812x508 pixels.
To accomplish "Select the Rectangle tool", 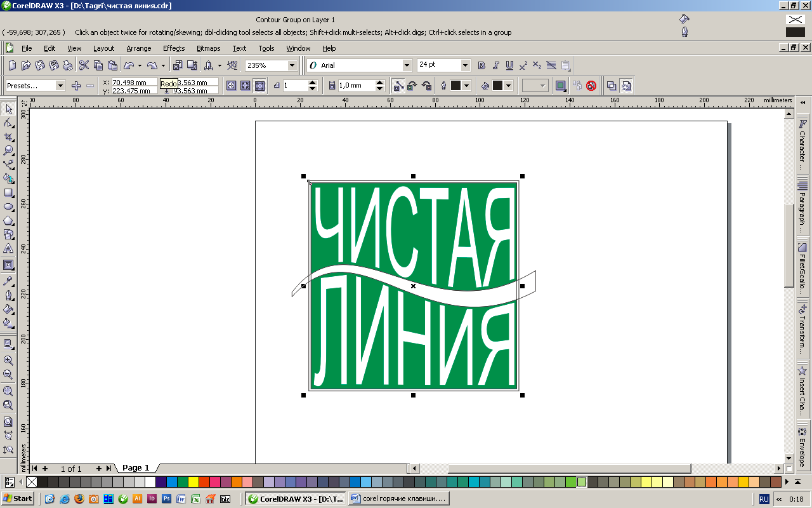I will click(9, 193).
